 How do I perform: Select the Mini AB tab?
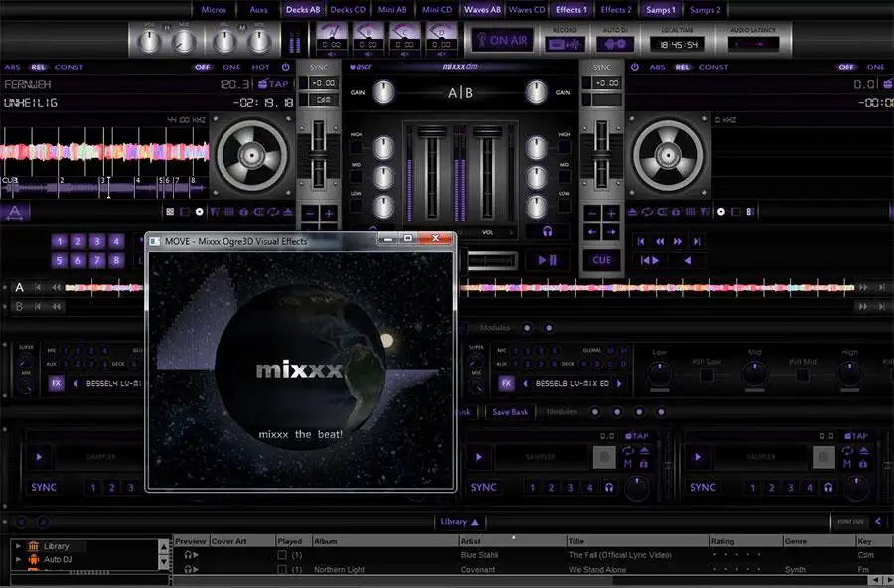(392, 10)
